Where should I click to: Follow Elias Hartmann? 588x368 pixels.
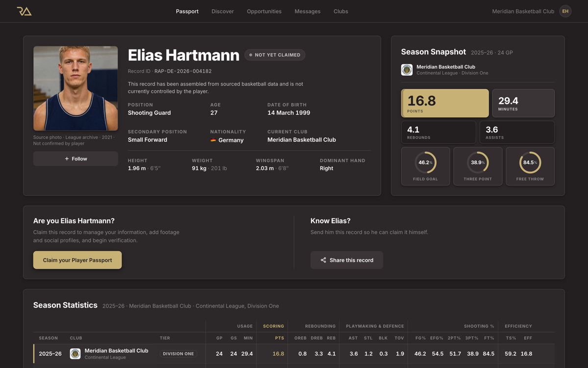75,158
